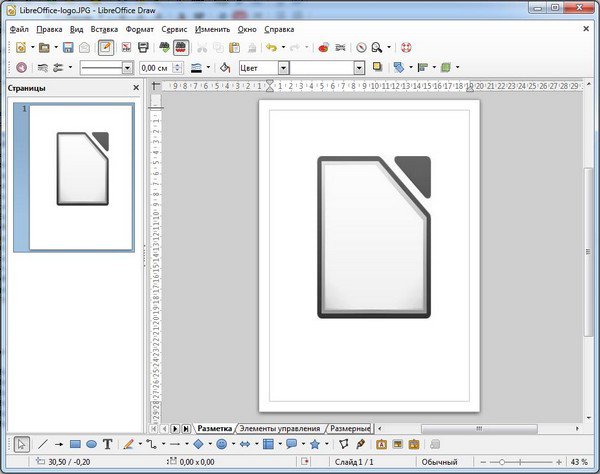Expand the 'Цвет' fill type dropdown
Image resolution: width=600 pixels, height=474 pixels.
(x=284, y=68)
